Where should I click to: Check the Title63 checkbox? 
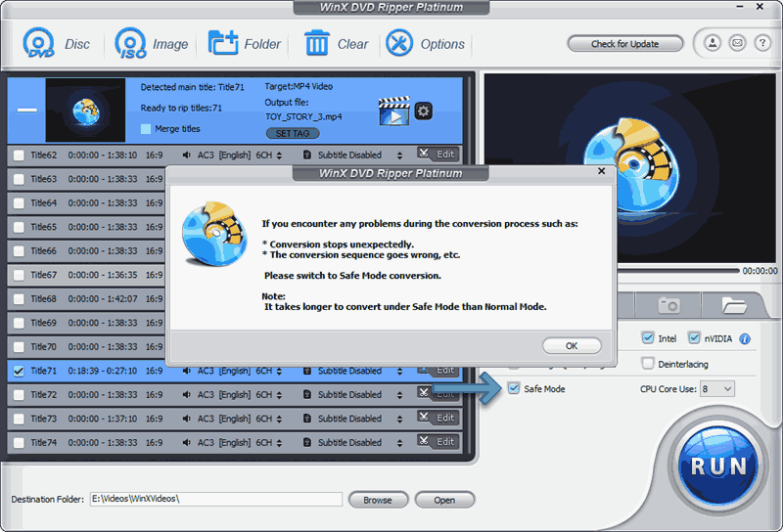tap(19, 179)
